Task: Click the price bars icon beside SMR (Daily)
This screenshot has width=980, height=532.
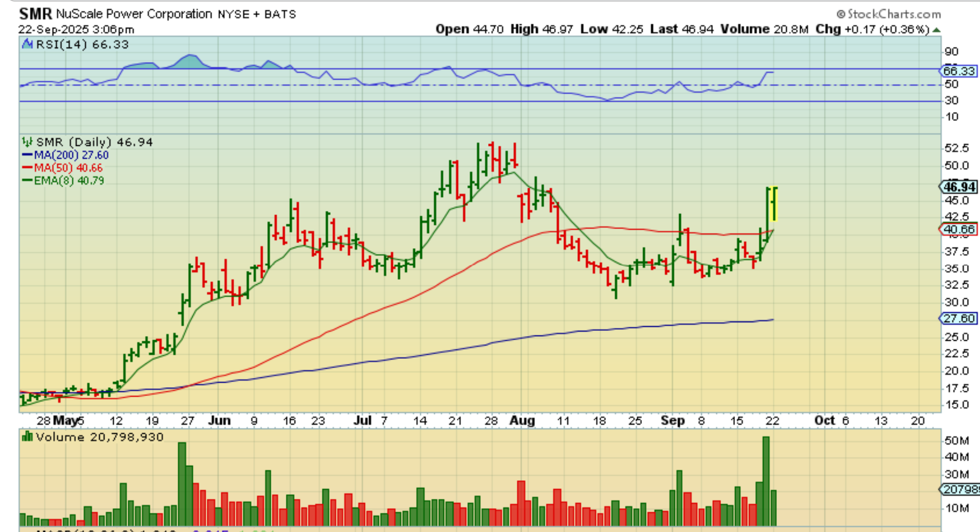Action: [x=27, y=142]
